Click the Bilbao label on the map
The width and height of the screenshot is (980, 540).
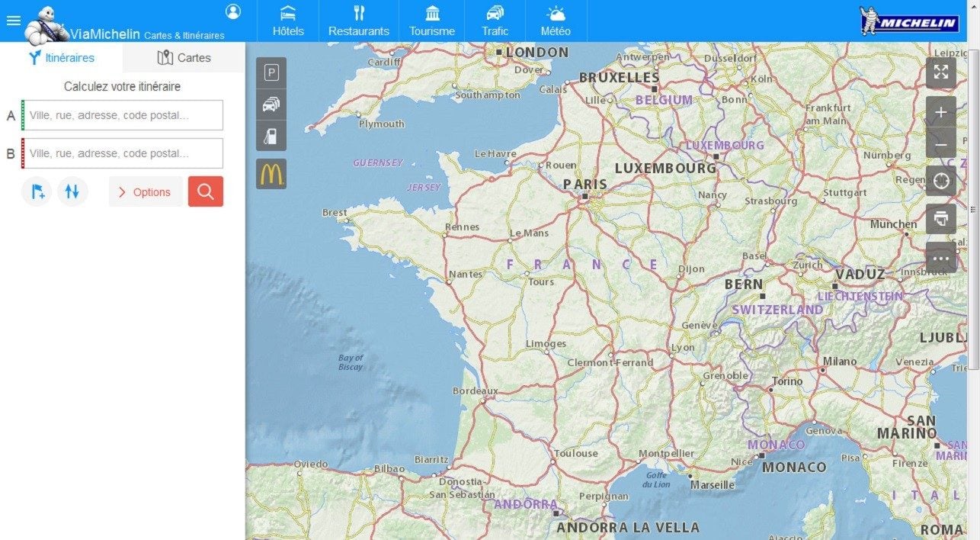(389, 468)
